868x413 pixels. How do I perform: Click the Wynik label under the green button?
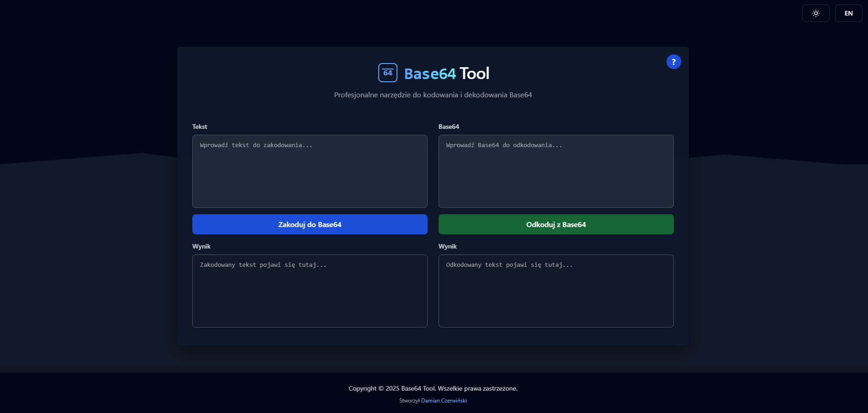pyautogui.click(x=448, y=246)
